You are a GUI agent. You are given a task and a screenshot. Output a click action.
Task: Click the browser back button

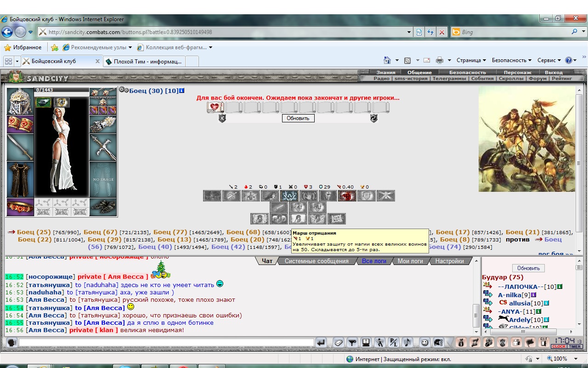point(7,32)
